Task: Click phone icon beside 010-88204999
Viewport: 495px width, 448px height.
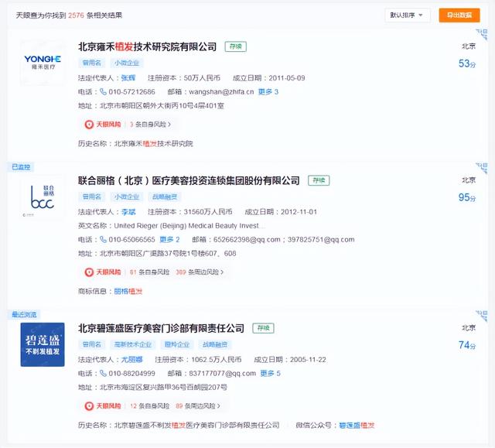Action: (x=103, y=374)
